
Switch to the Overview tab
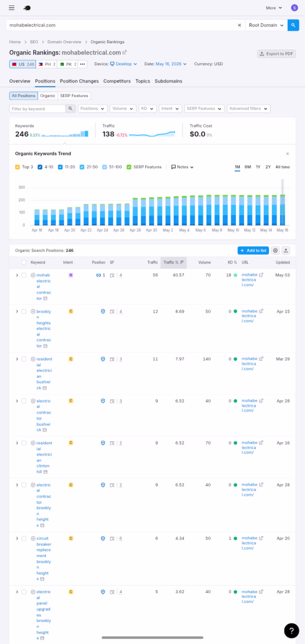(x=20, y=81)
